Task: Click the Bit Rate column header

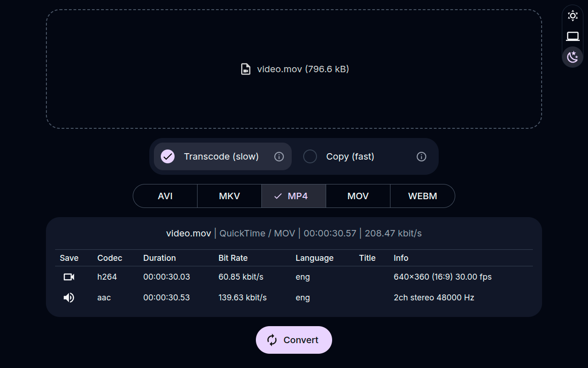Action: (233, 258)
